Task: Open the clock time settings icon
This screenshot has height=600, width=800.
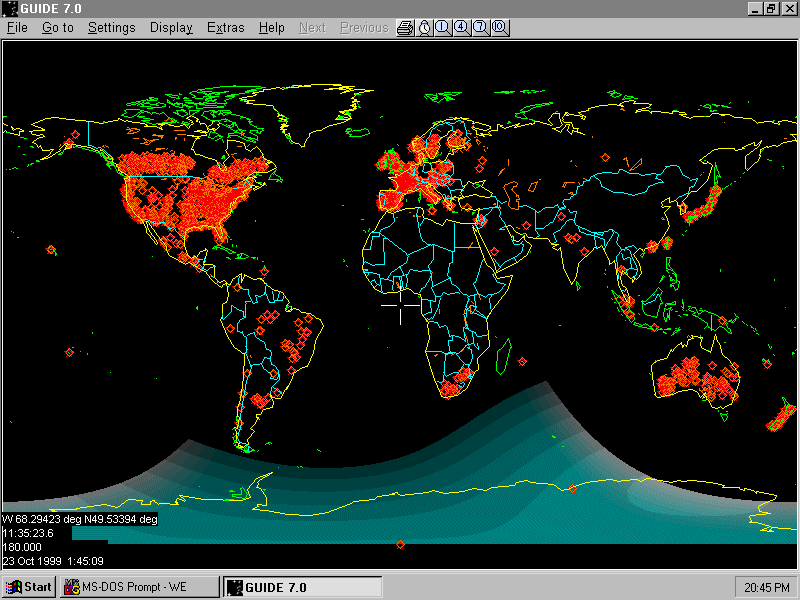Action: tap(424, 28)
